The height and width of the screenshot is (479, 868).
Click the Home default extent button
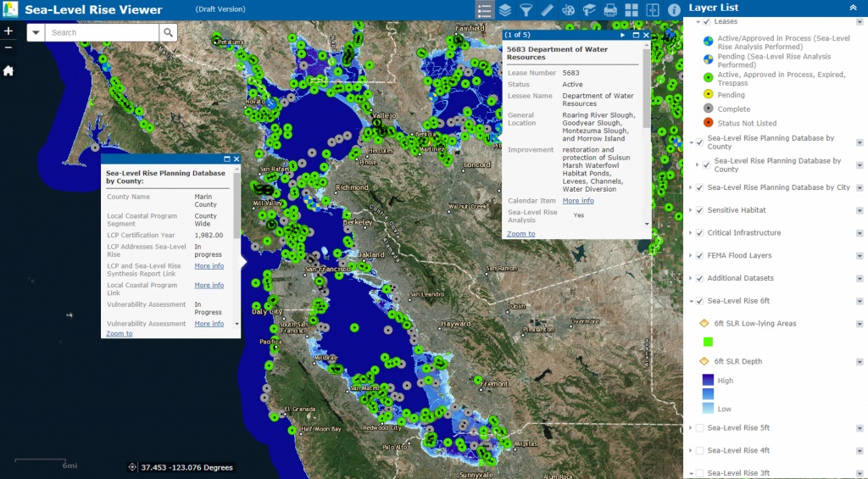coord(8,70)
